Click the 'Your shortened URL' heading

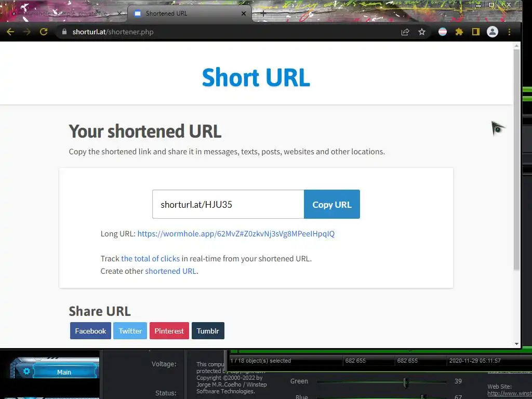(x=145, y=131)
